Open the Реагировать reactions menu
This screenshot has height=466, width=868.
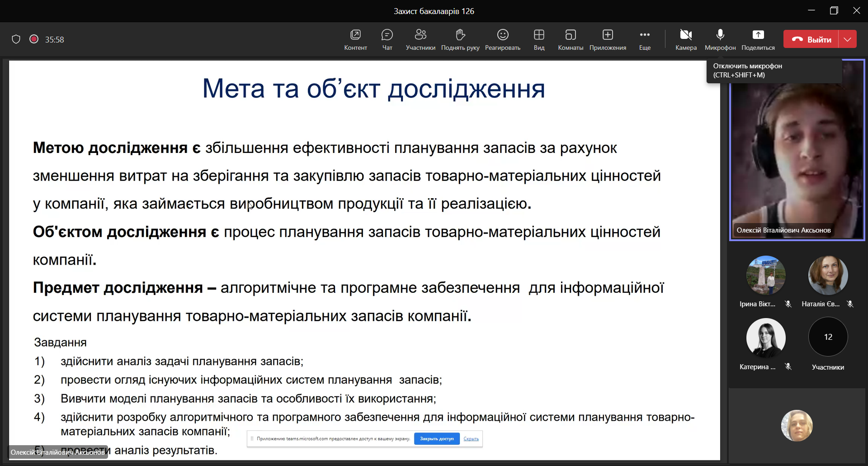click(x=503, y=39)
